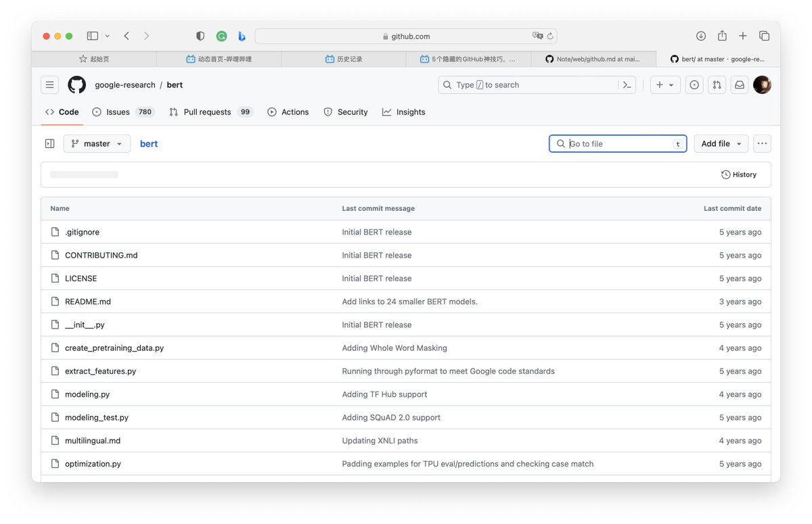Reload the current page

[550, 36]
